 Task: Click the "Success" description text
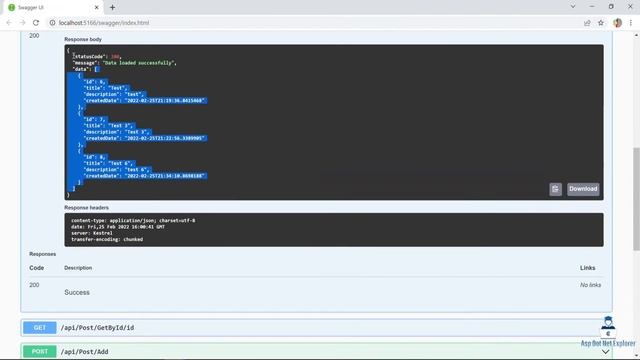[x=77, y=292]
